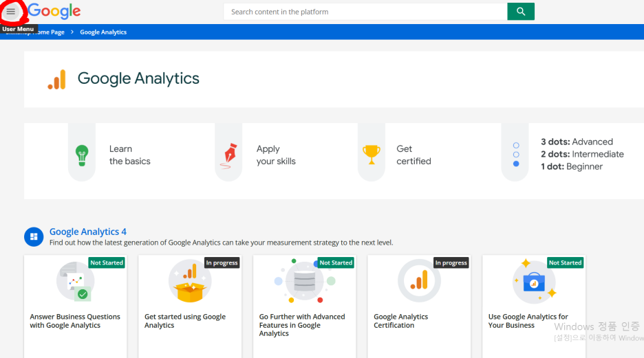Open Use Google Analytics for Your Business

click(528, 321)
